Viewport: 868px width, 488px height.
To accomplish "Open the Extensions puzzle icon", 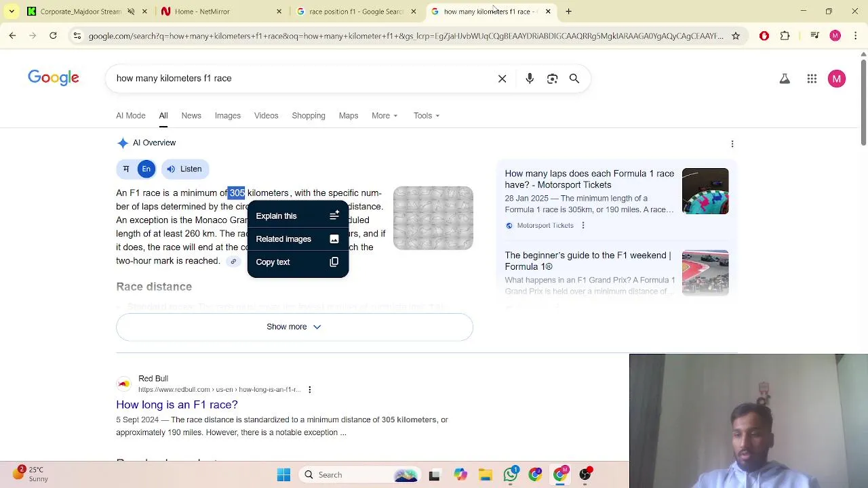I will (785, 36).
